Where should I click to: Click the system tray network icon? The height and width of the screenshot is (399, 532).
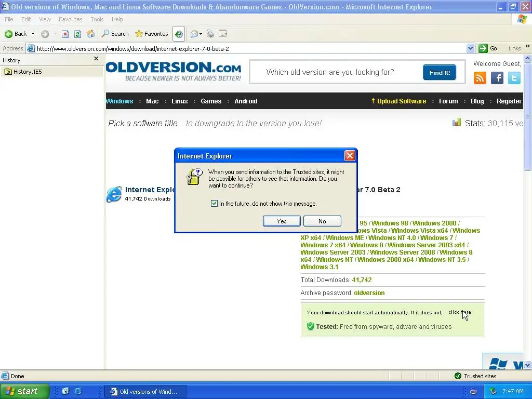pyautogui.click(x=493, y=391)
